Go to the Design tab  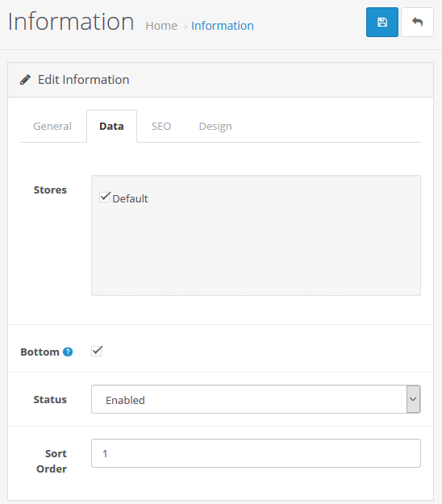point(215,127)
